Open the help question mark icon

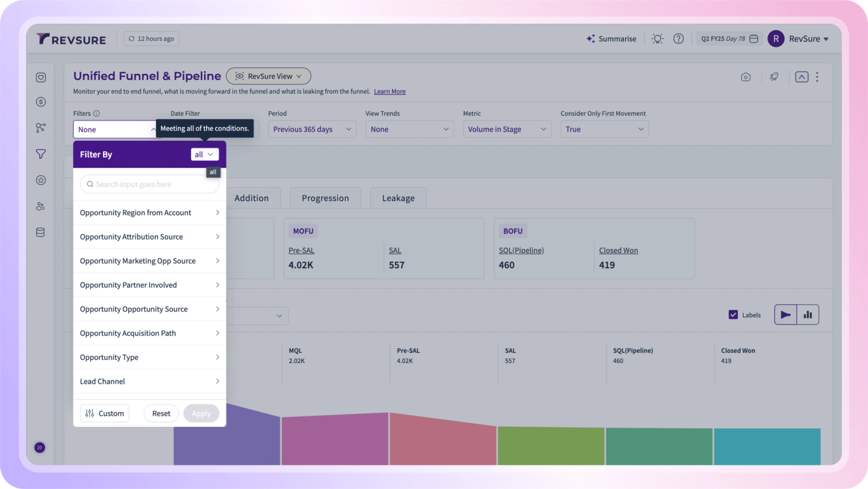tap(678, 38)
